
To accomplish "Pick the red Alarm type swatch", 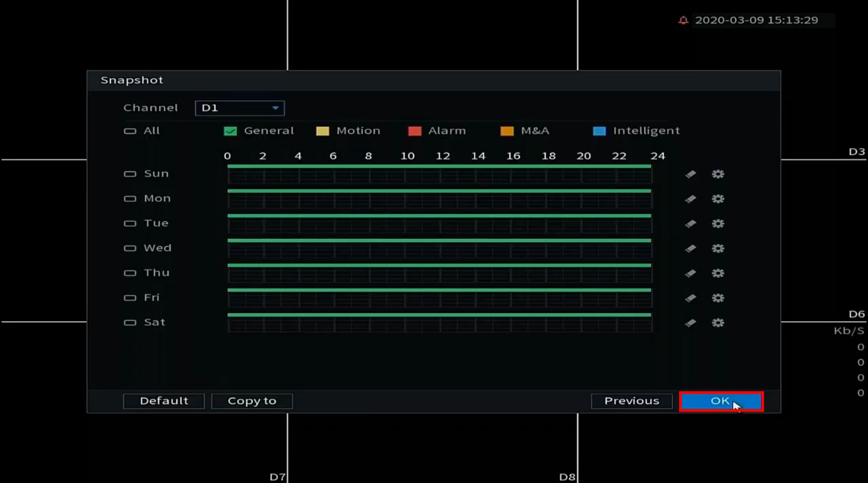I will pos(415,131).
